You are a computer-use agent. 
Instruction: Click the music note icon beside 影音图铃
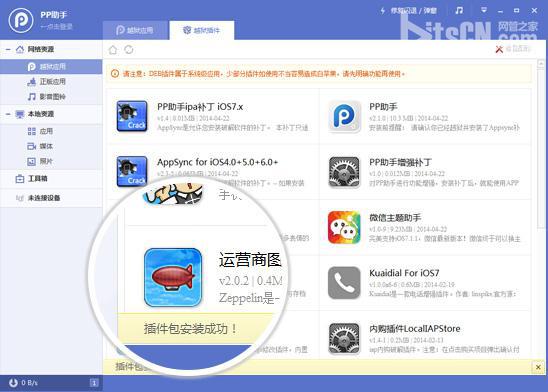tap(31, 97)
